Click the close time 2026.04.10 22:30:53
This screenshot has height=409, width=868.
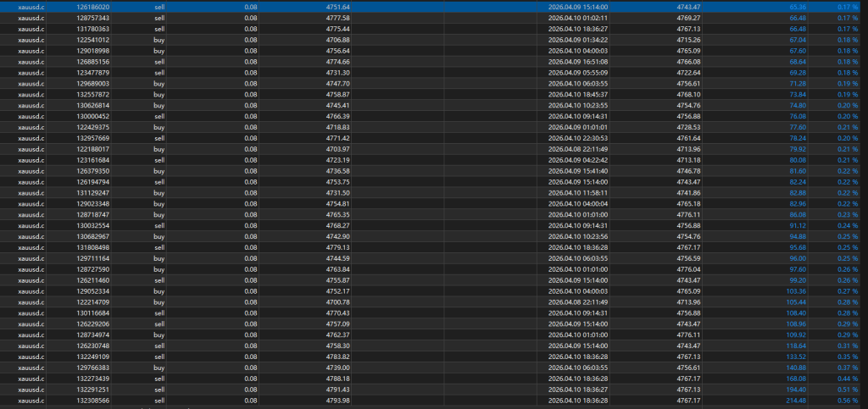point(577,138)
